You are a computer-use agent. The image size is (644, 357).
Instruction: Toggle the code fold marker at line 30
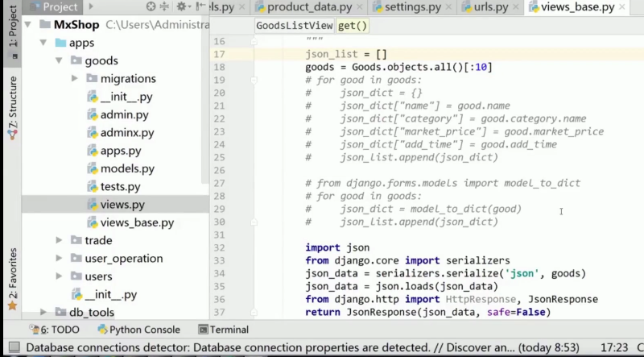(x=254, y=222)
